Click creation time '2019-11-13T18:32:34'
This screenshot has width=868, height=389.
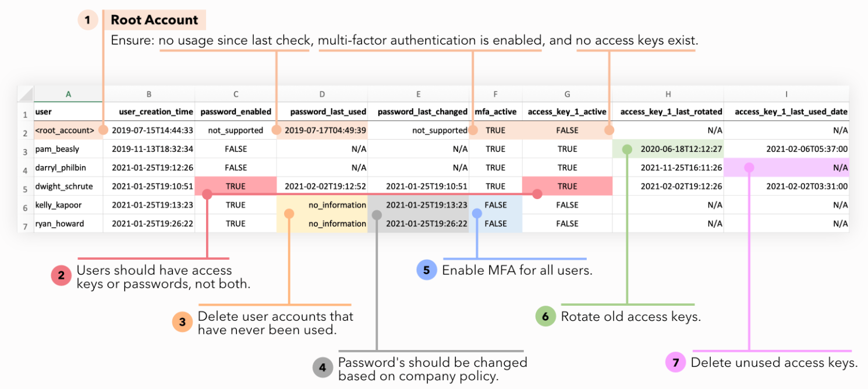point(149,149)
